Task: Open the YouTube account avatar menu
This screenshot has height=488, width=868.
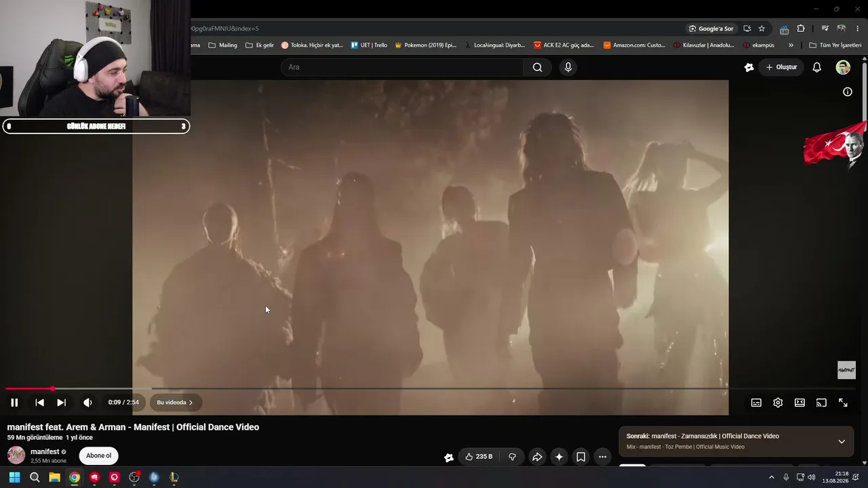Action: (x=843, y=67)
